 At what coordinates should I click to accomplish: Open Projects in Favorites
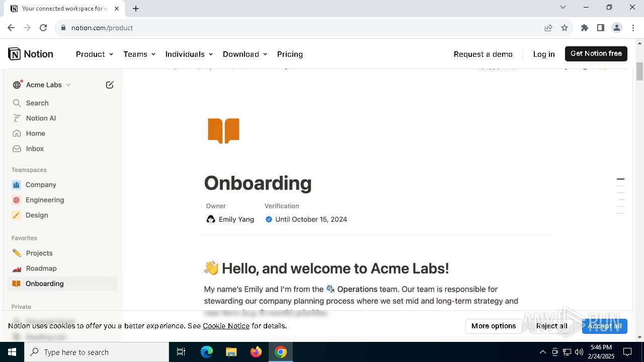39,253
